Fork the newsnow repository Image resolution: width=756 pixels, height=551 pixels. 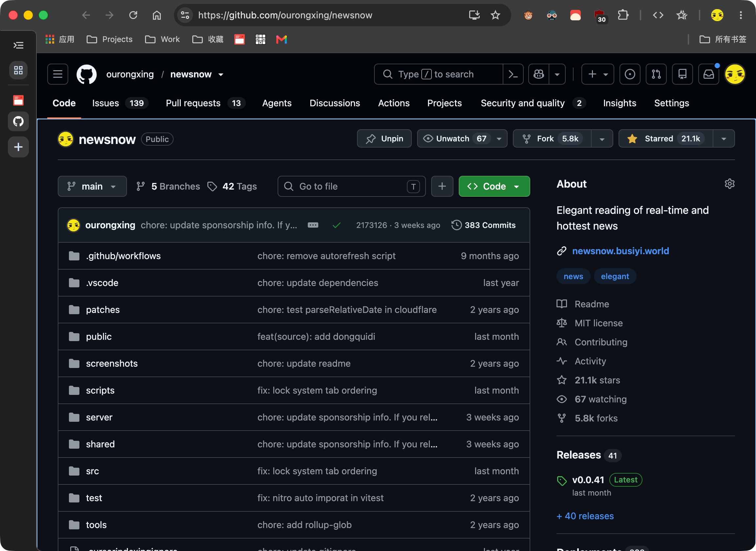coord(552,138)
